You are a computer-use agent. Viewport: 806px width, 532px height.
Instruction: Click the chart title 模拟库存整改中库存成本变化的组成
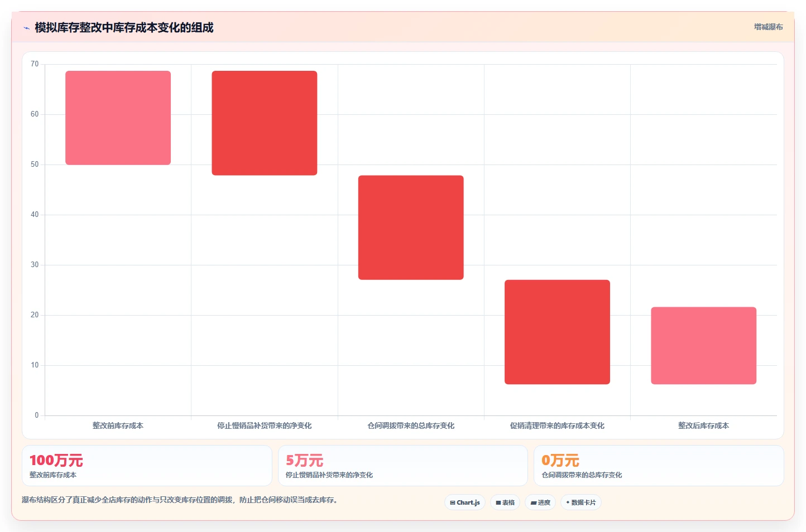click(x=124, y=28)
